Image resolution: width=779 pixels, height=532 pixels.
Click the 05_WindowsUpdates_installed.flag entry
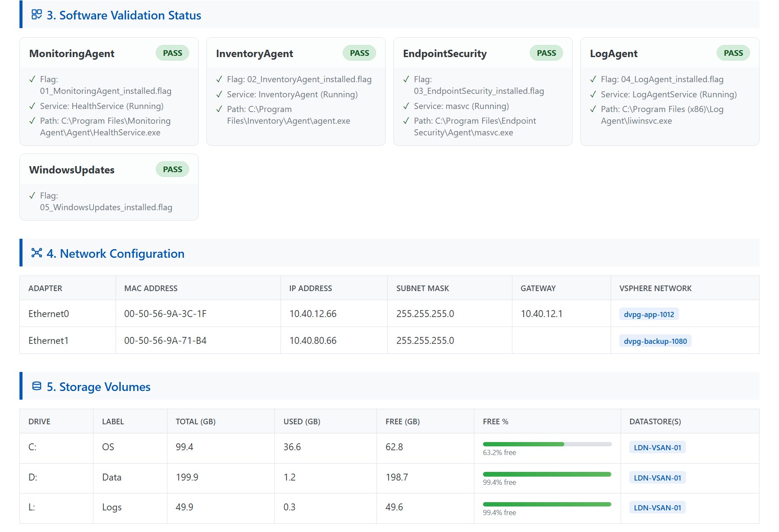(106, 202)
